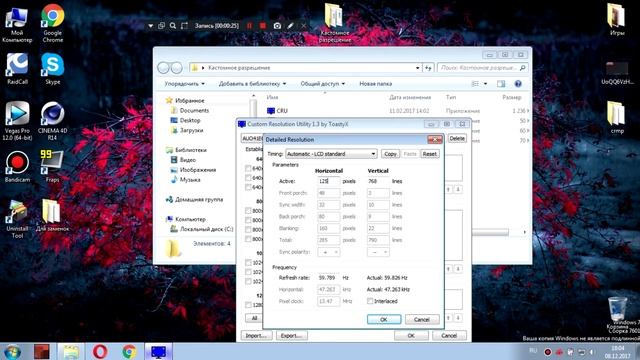
Task: Click the All button in CRU window
Action: 254,318
